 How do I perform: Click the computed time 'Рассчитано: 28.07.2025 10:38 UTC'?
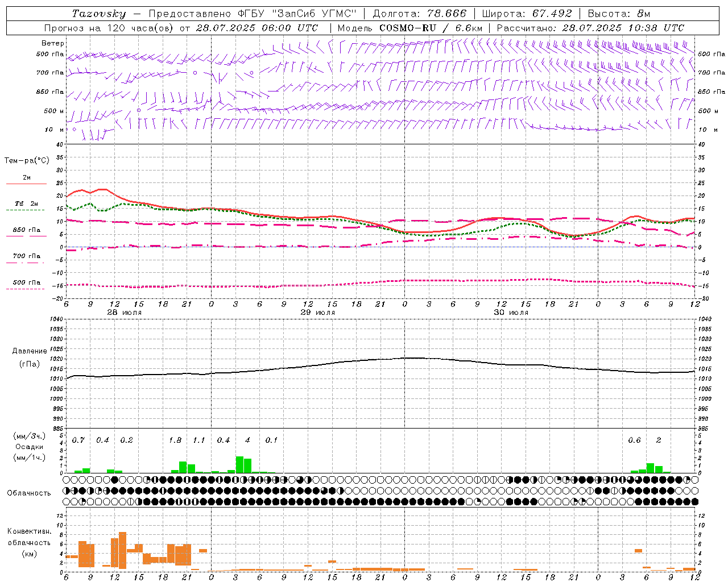click(x=590, y=28)
